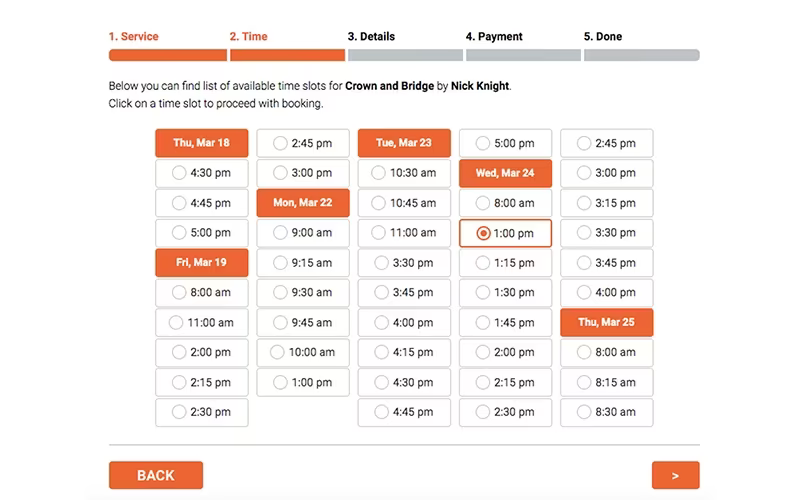Select the 11:00 am slot on Fri, Mar 19
This screenshot has height=500, width=800.
pos(202,322)
